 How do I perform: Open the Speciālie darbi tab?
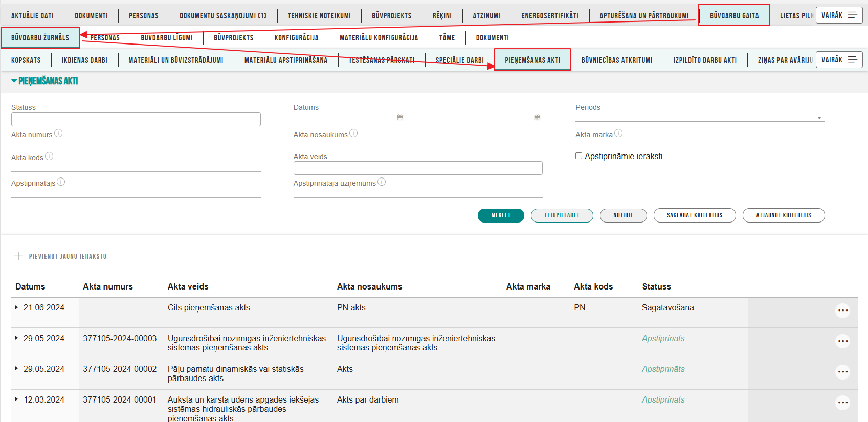coord(459,60)
